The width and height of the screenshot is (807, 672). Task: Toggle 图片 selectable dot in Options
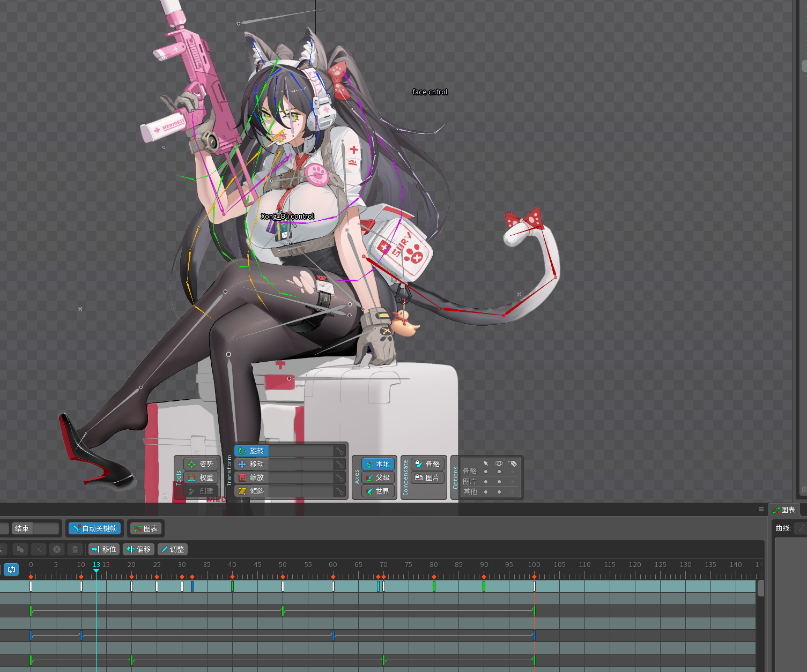(486, 482)
